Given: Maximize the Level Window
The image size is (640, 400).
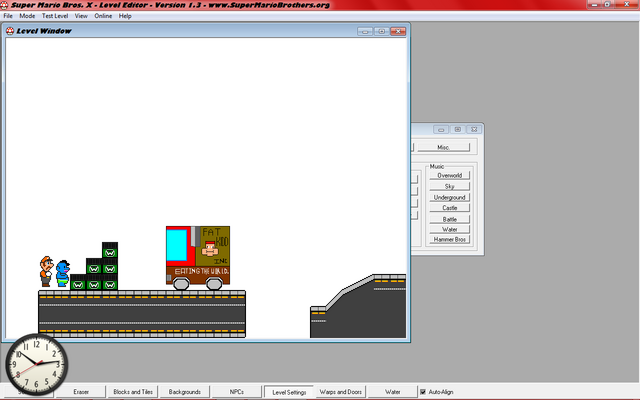Looking at the screenshot, I should (382, 31).
